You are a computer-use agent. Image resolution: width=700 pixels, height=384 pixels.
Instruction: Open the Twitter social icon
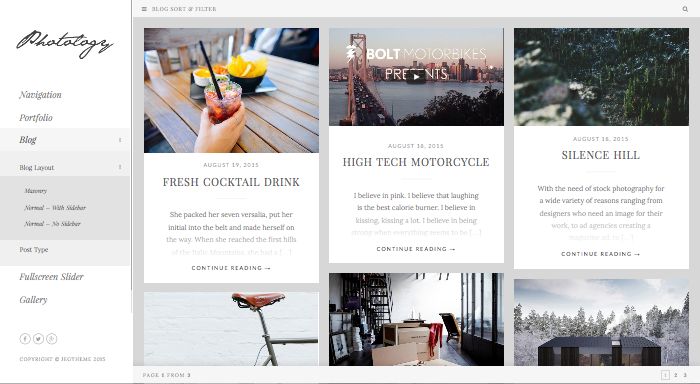38,338
